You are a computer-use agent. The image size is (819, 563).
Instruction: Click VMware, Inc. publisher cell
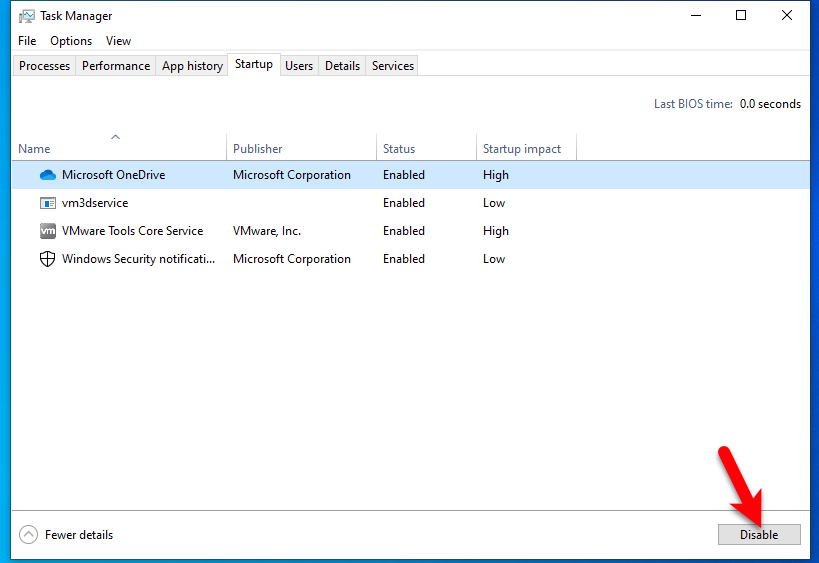click(x=267, y=231)
